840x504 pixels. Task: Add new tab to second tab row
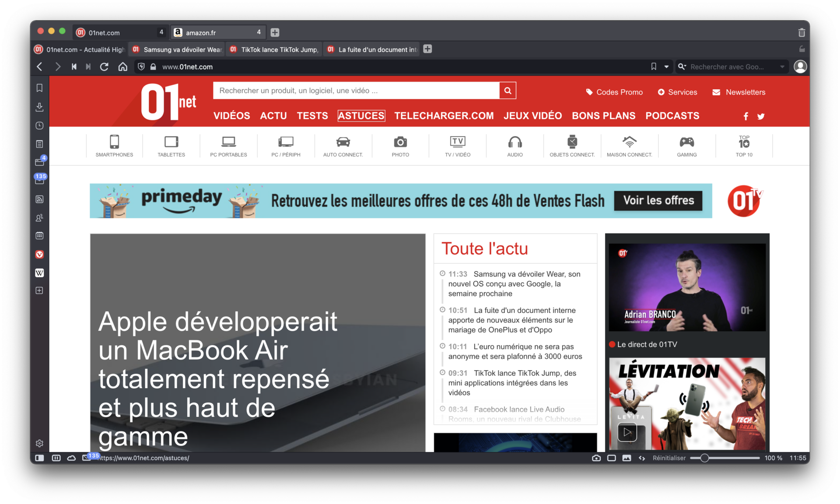point(427,49)
